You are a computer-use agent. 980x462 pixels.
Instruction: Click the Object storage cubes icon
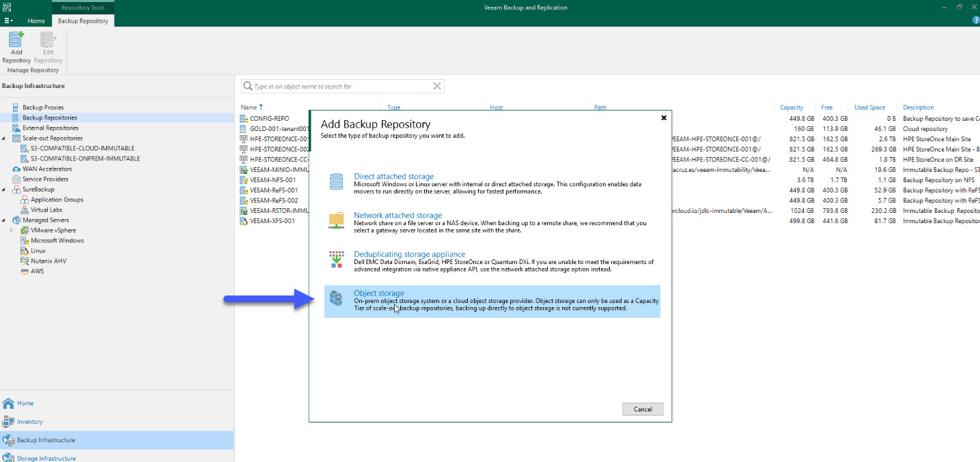(337, 298)
